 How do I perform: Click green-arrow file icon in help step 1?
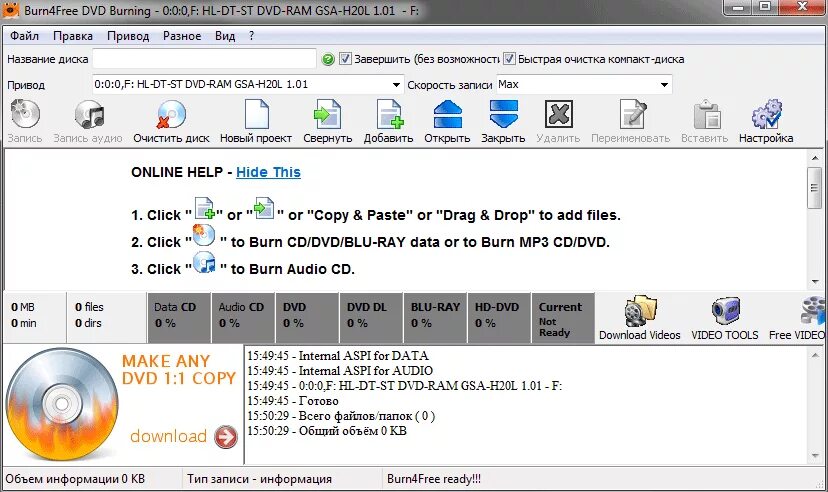point(264,208)
